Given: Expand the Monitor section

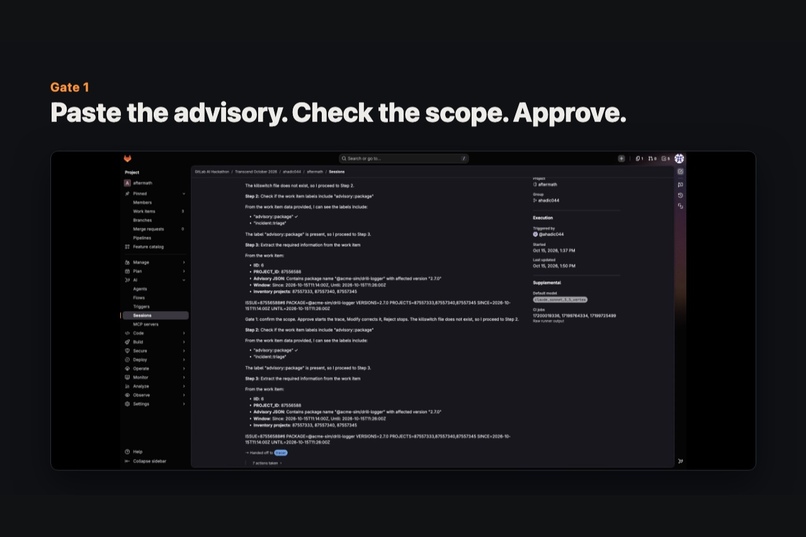Looking at the screenshot, I should tap(155, 377).
